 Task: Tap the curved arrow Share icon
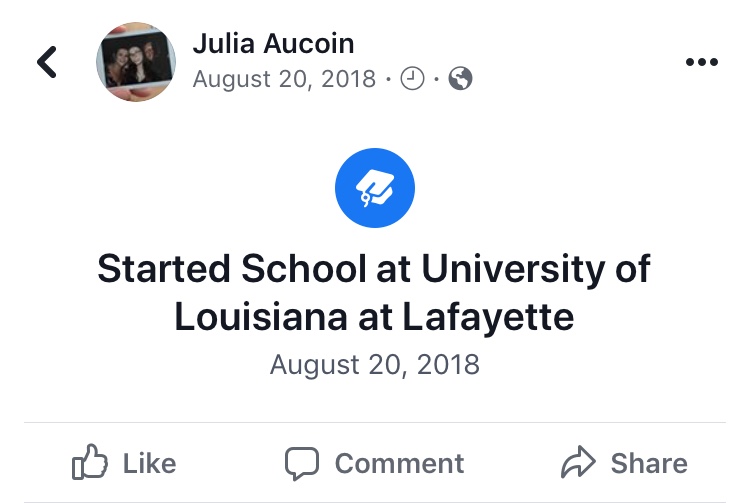pos(577,463)
